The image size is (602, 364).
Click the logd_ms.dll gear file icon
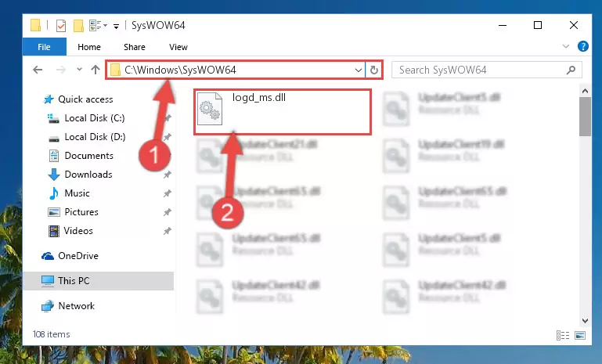pyautogui.click(x=210, y=109)
